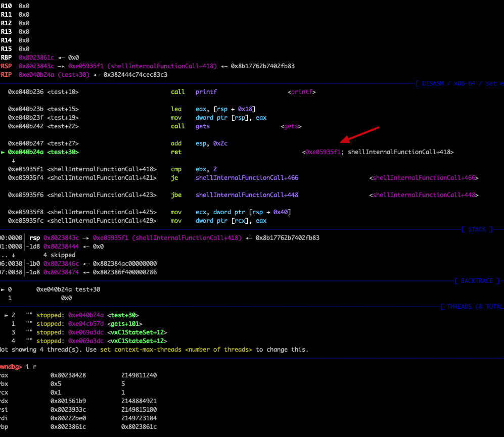Click the down arrow beside '4 skipped'
The width and height of the screenshot is (504, 437).
(x=13, y=255)
